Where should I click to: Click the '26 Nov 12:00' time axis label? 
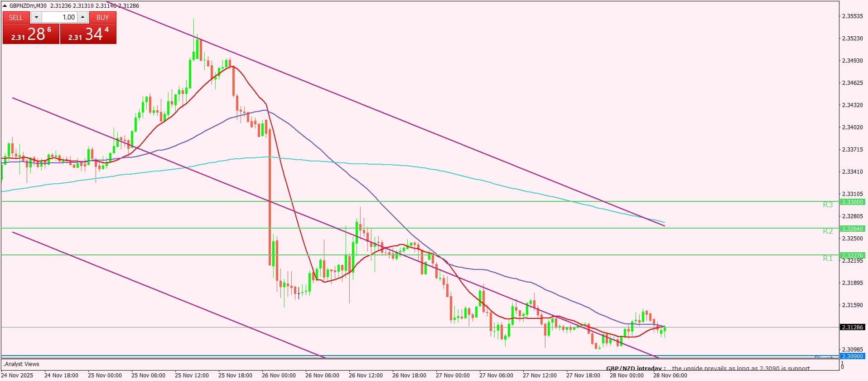(366, 376)
